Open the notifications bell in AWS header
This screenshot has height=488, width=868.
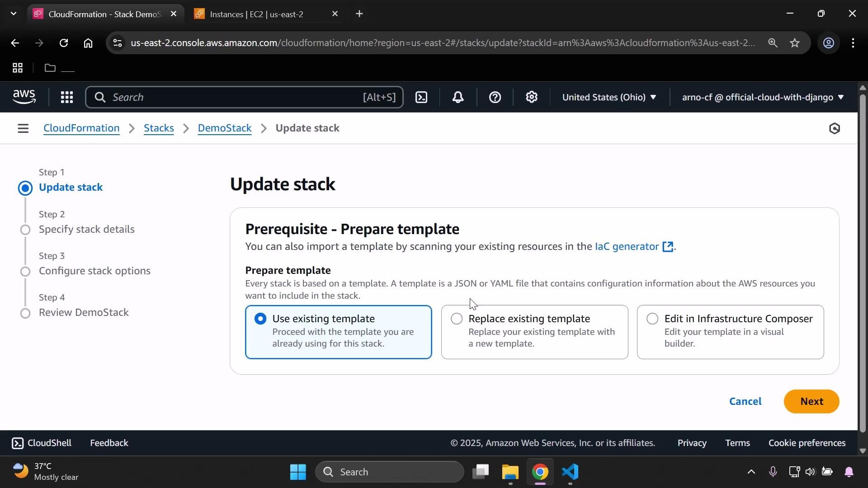[x=458, y=97]
